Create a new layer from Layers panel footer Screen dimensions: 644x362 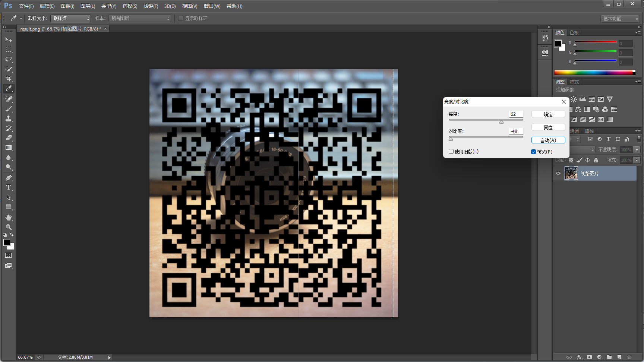(619, 357)
